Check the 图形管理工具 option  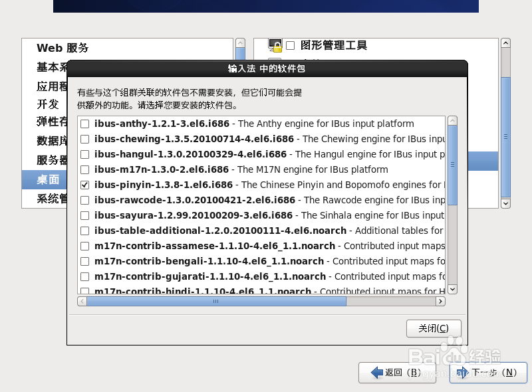coord(291,45)
